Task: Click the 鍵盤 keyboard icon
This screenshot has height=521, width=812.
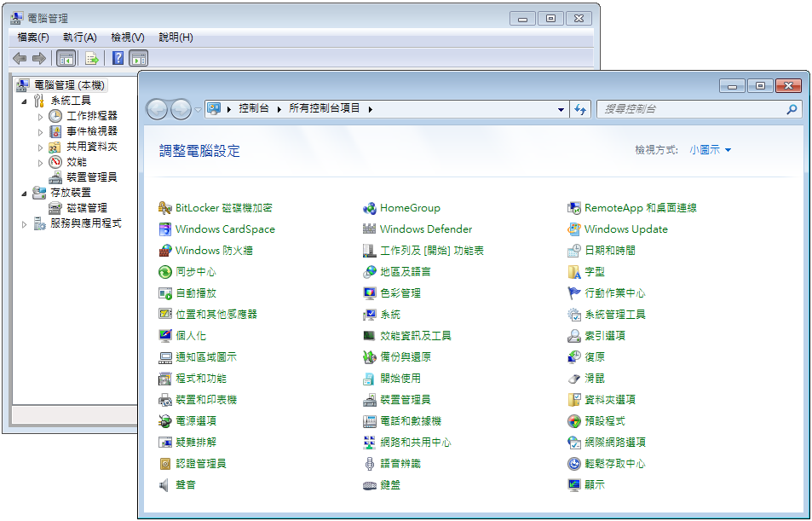Action: pyautogui.click(x=369, y=485)
